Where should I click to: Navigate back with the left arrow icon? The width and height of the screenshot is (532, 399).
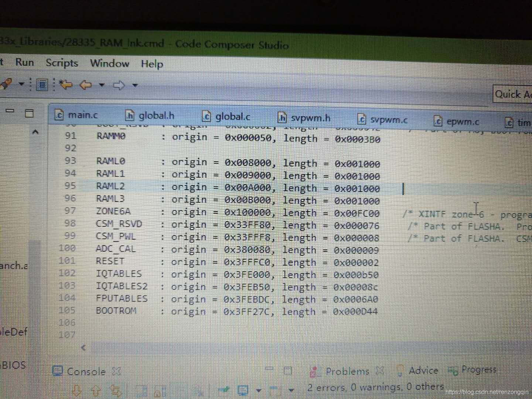click(x=86, y=85)
